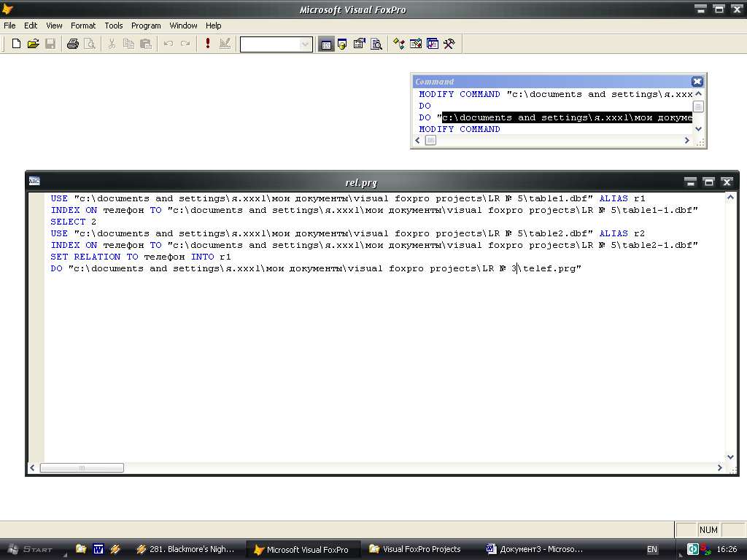Switch to Документ3 Word document in taskbar

[x=535, y=550]
